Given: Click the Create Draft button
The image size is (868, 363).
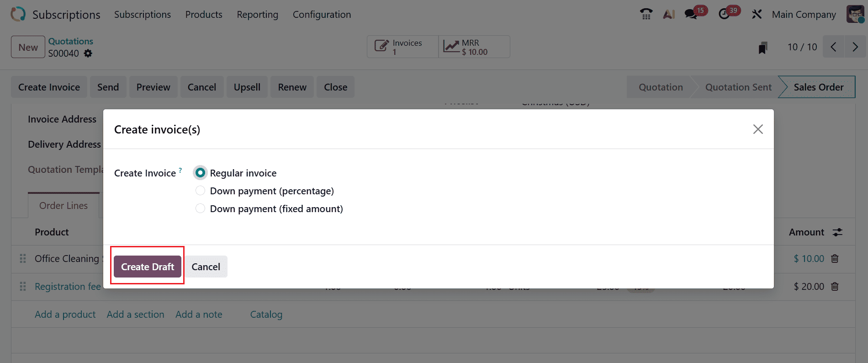Looking at the screenshot, I should point(148,267).
